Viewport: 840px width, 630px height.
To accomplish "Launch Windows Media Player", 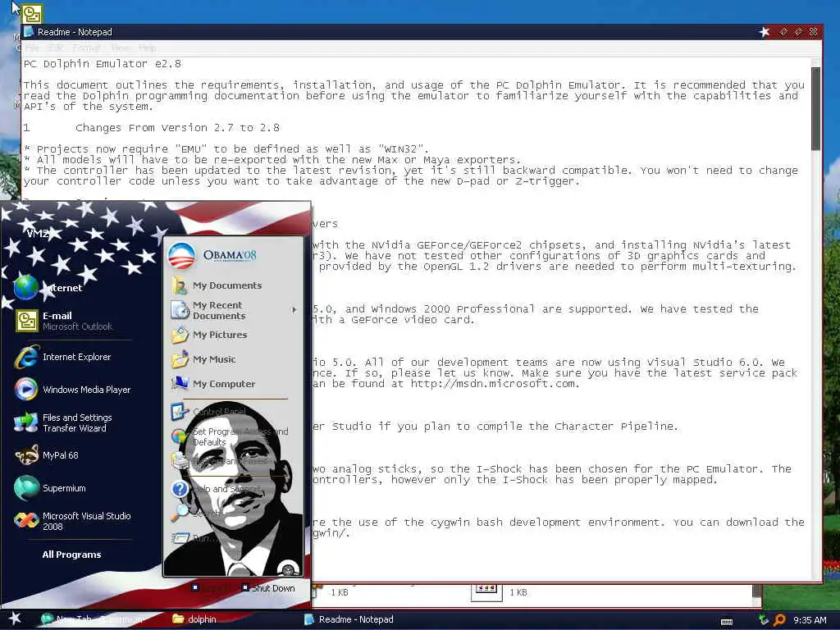I will (x=73, y=390).
